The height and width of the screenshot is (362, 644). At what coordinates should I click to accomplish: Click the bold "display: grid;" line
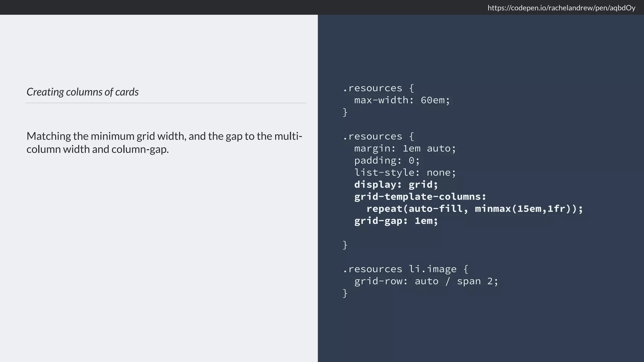tap(396, 184)
